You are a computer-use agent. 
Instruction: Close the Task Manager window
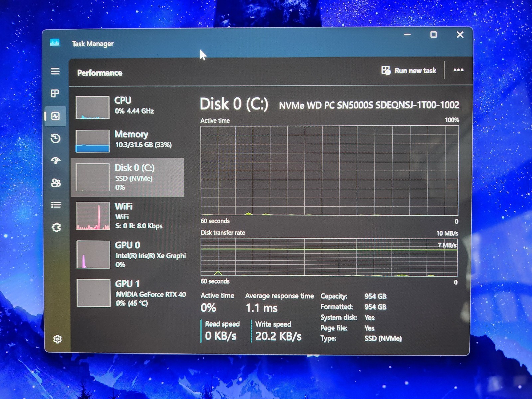[x=460, y=35]
